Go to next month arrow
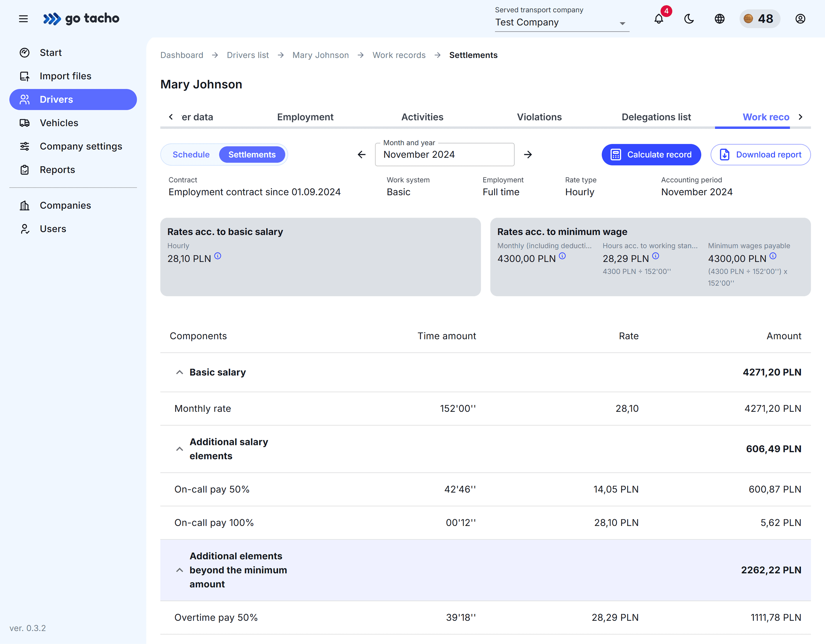This screenshot has height=644, width=825. pos(528,155)
